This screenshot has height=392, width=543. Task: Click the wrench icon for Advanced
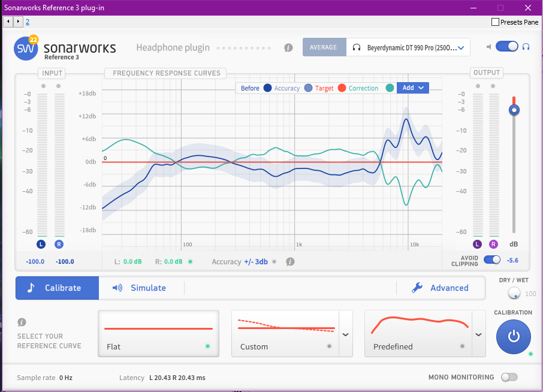click(x=417, y=288)
